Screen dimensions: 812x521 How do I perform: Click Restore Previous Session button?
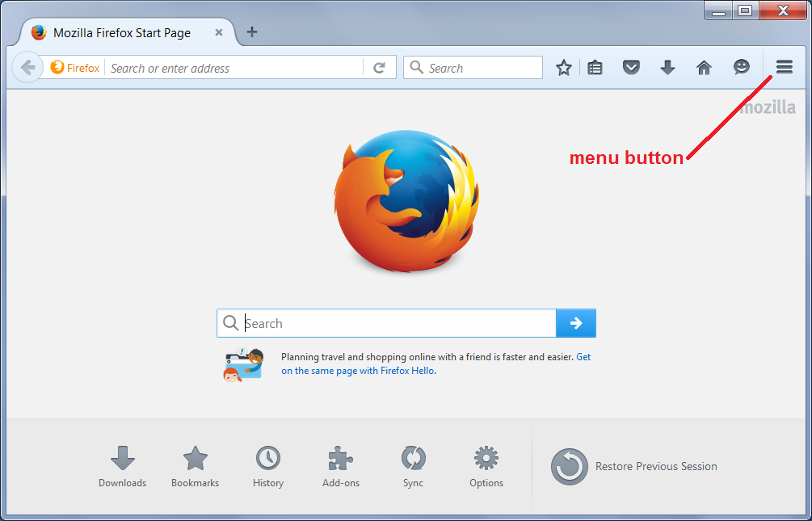pyautogui.click(x=634, y=467)
